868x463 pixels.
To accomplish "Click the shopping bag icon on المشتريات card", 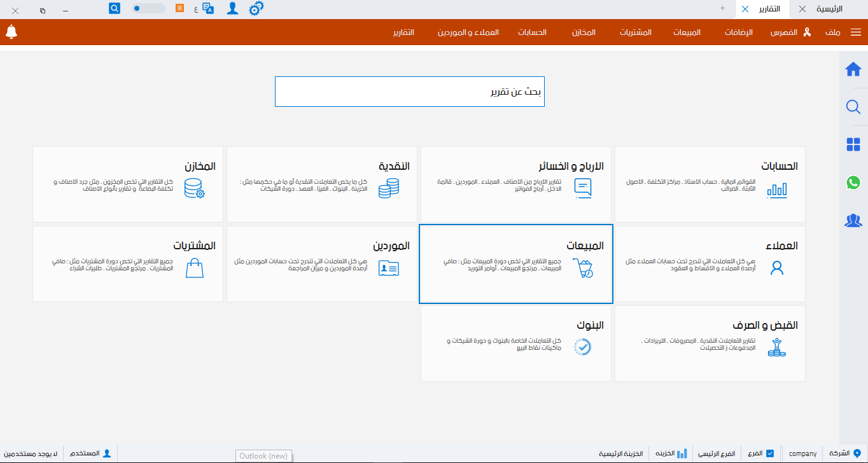I will (x=195, y=268).
